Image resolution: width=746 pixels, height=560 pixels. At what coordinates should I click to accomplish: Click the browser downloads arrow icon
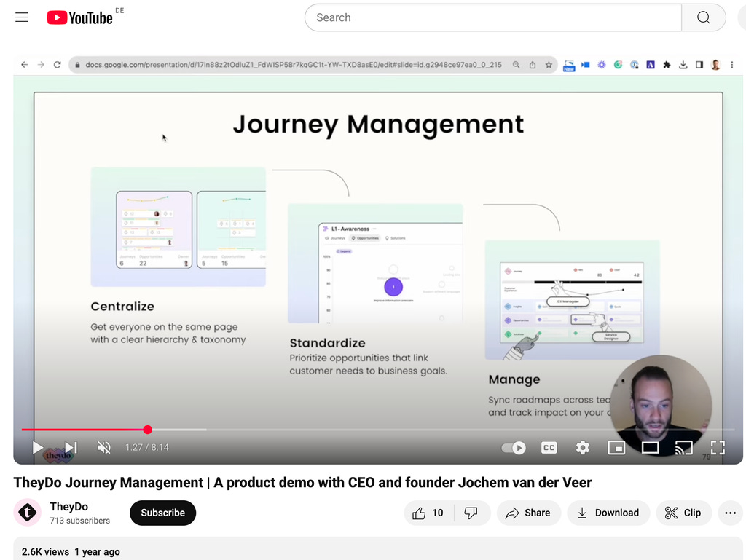(x=683, y=65)
